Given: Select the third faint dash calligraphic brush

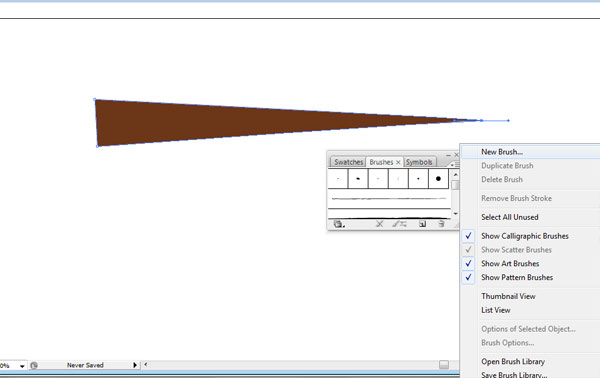Looking at the screenshot, I should coord(378,179).
